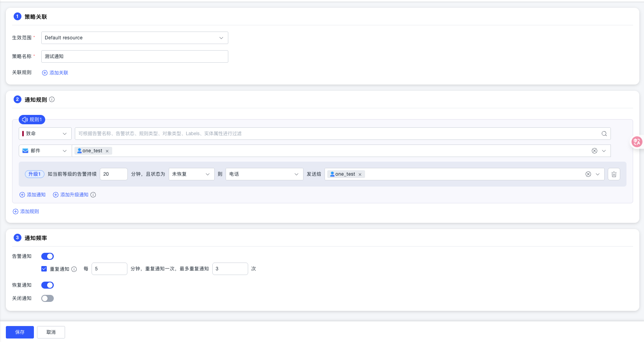Click info icon next to 重复通知
Image resolution: width=644 pixels, height=342 pixels.
click(74, 269)
